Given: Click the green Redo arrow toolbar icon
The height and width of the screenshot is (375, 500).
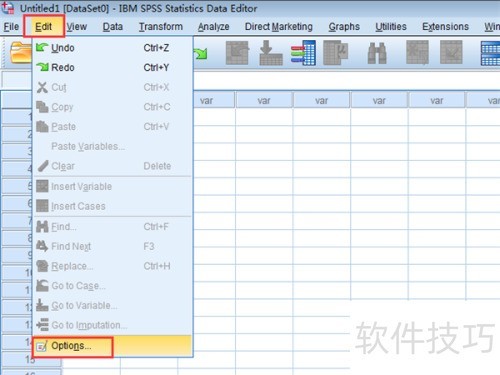Looking at the screenshot, I should point(201,53).
